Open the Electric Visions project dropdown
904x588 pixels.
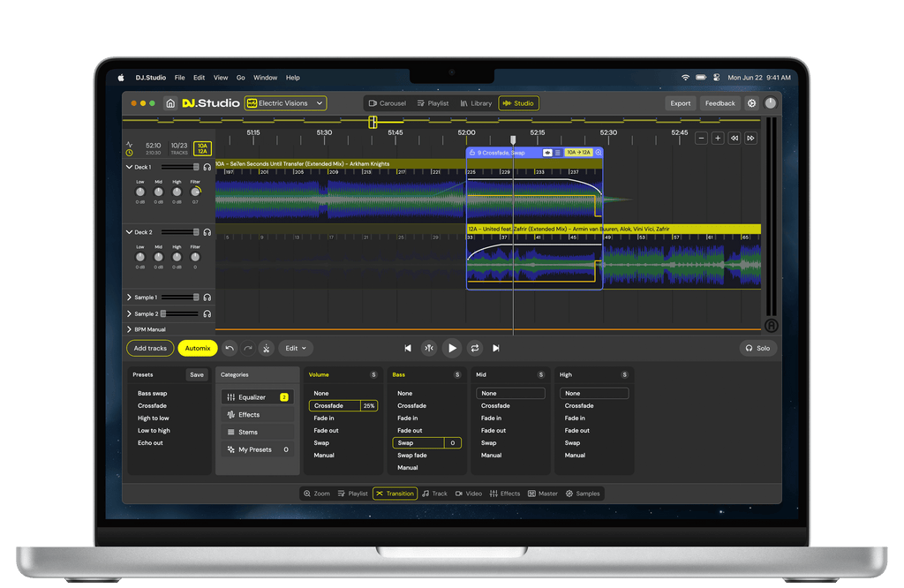click(285, 103)
